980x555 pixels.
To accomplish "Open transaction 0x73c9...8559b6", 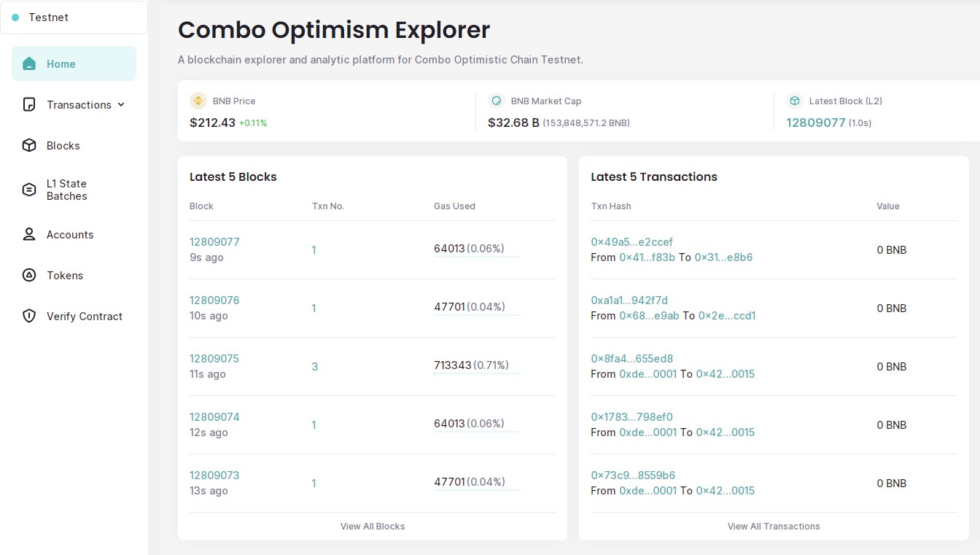I will pos(633,476).
